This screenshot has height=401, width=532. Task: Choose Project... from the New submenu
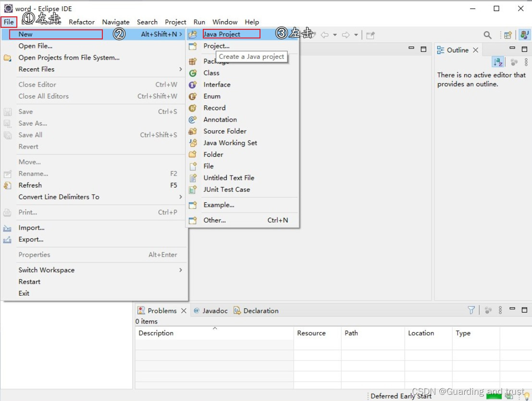click(243, 46)
